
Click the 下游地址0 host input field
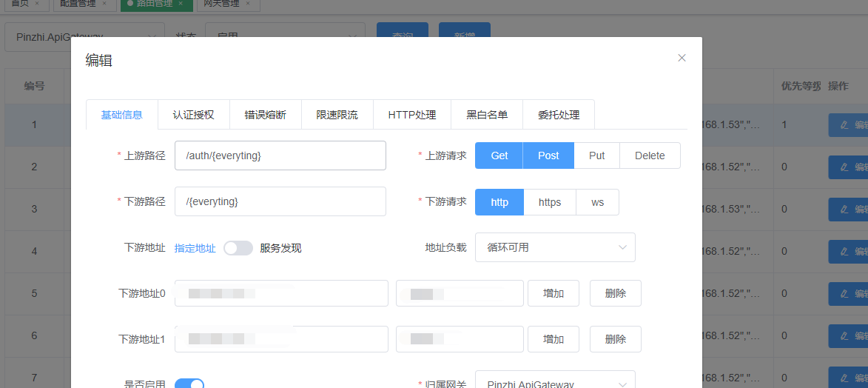coord(281,293)
